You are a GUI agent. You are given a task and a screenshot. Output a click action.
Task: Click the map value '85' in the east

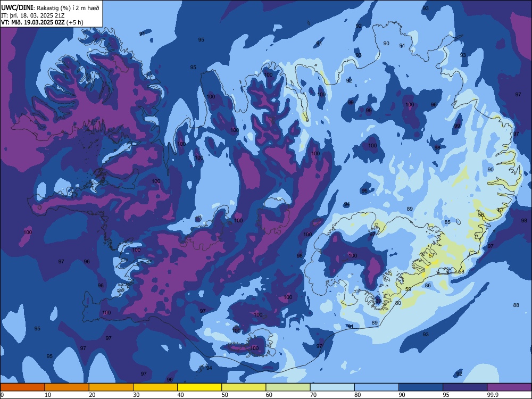(447, 222)
